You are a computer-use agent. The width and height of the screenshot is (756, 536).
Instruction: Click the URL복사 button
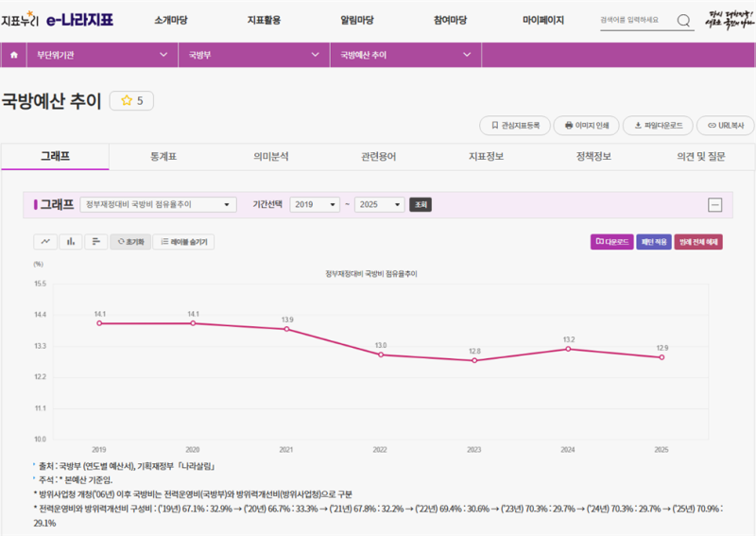726,126
